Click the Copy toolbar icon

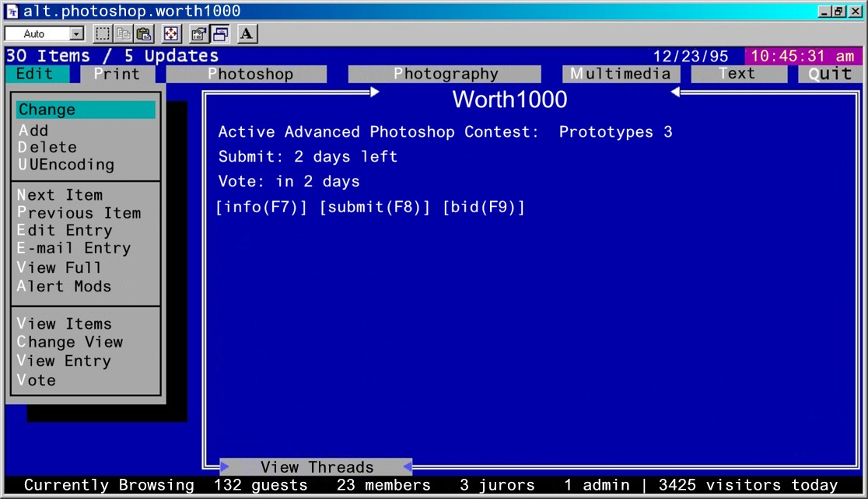coord(124,33)
